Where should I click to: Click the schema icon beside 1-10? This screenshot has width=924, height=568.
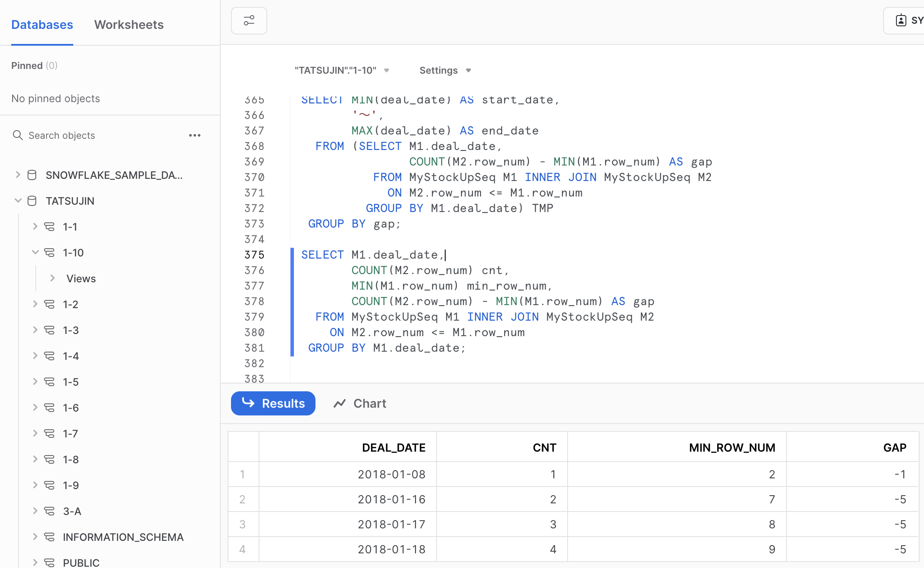(x=49, y=253)
